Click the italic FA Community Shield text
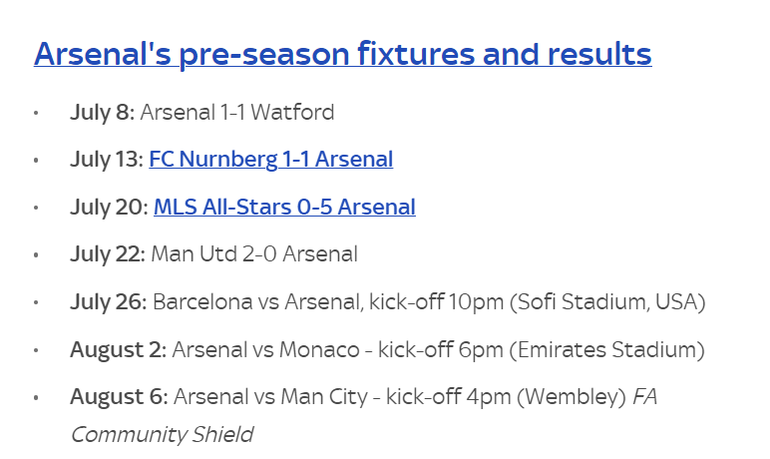This screenshot has width=770, height=459. pos(161,434)
